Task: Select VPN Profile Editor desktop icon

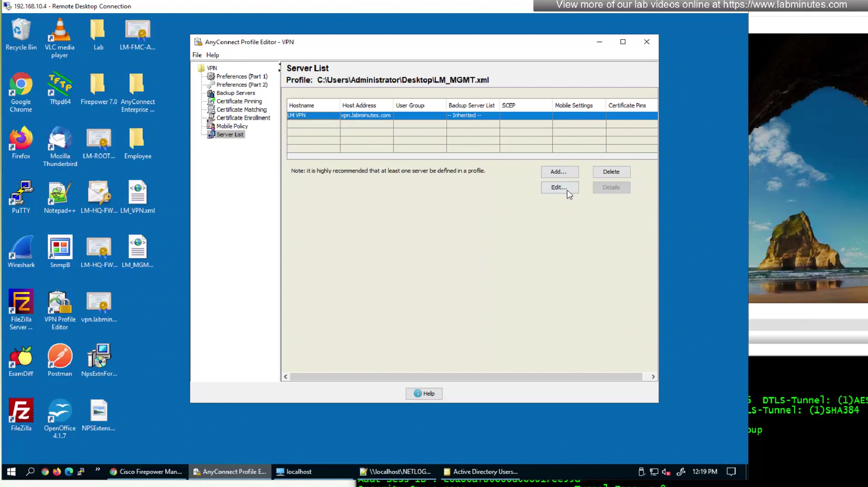Action: click(x=60, y=309)
